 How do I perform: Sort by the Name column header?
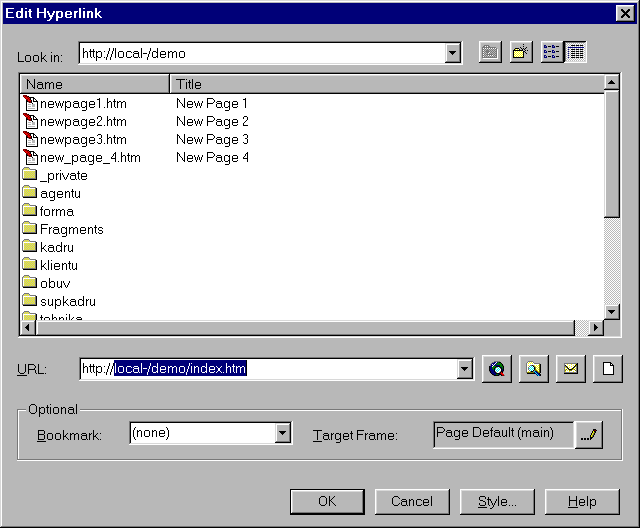click(95, 84)
